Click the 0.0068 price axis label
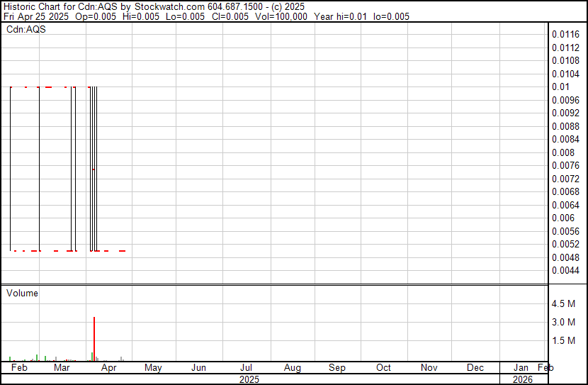Viewport: 588px width, 385px height. (565, 191)
